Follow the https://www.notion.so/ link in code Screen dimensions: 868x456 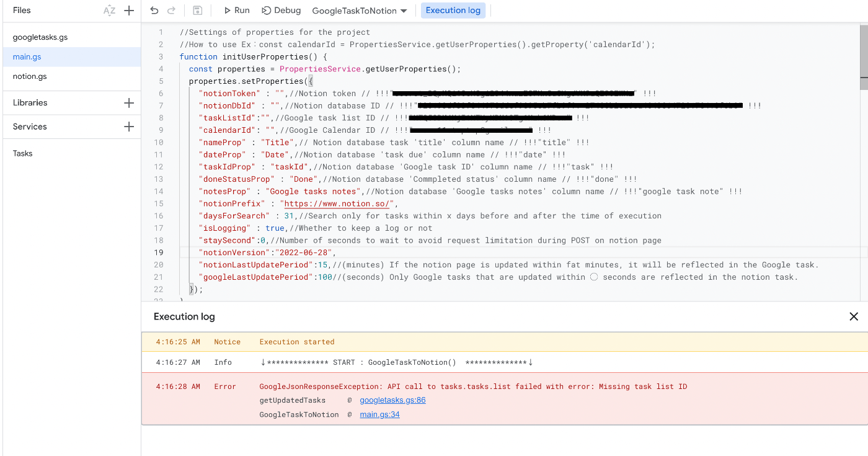pos(337,203)
